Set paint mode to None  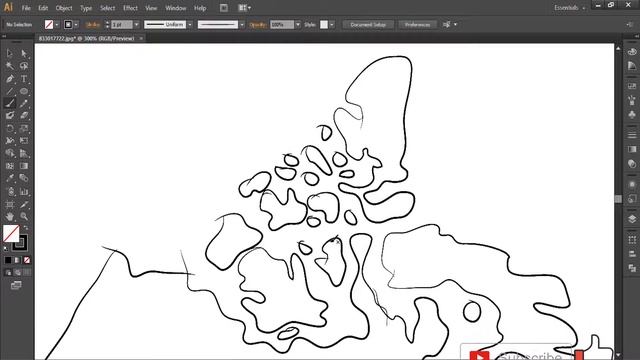tap(27, 260)
